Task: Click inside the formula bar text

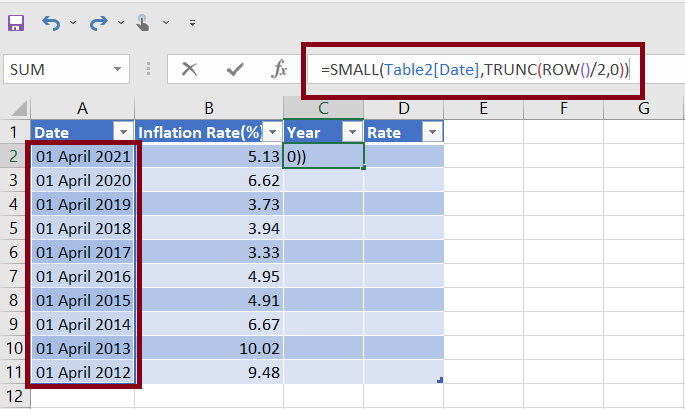Action: click(470, 69)
